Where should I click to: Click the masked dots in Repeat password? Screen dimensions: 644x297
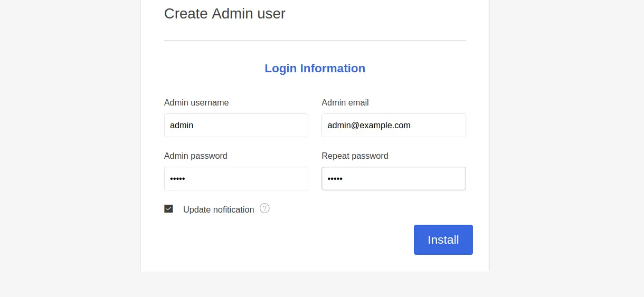pyautogui.click(x=335, y=179)
